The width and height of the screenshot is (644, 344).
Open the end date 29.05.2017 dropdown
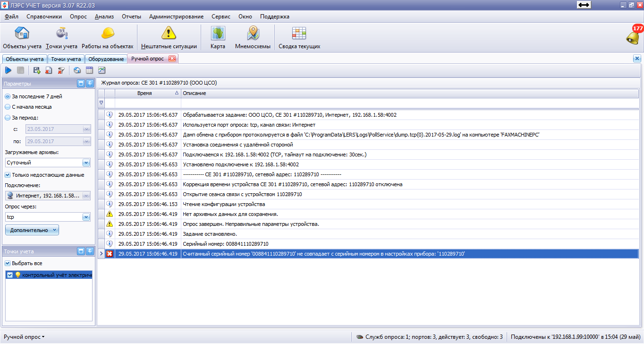(86, 141)
